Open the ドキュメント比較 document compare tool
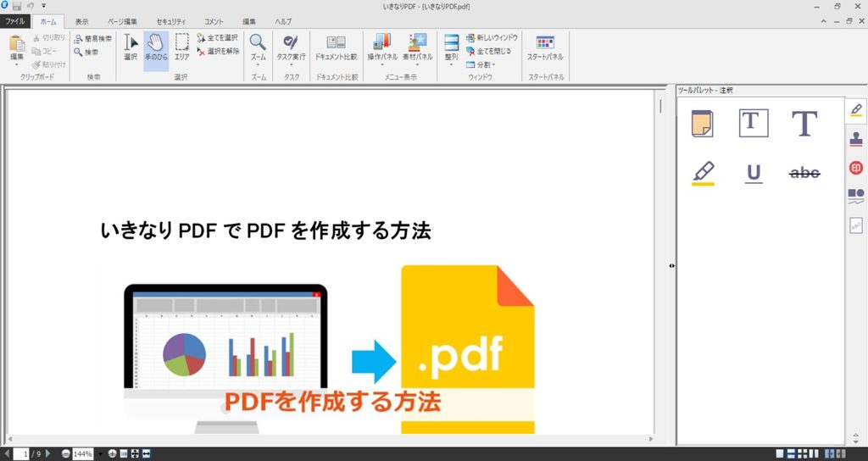 point(336,48)
